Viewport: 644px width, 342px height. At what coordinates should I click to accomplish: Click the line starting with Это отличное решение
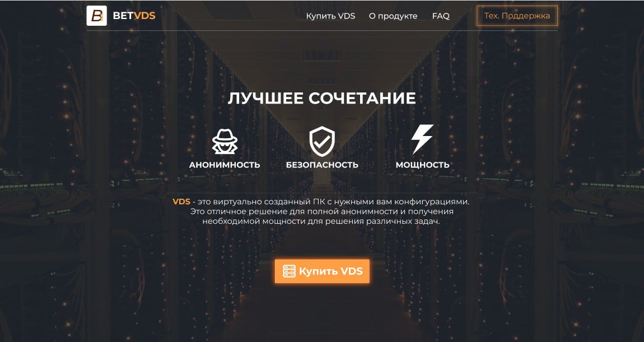tap(322, 212)
